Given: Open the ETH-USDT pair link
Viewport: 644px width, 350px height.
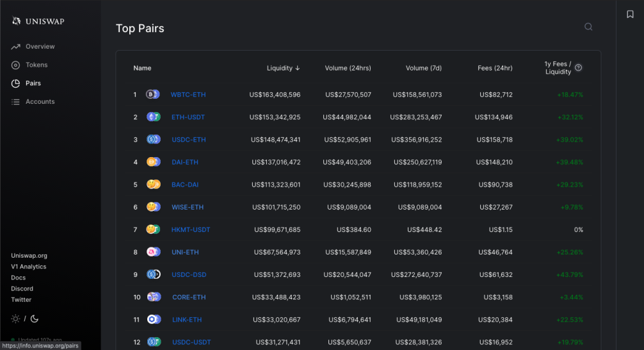Looking at the screenshot, I should [x=188, y=117].
